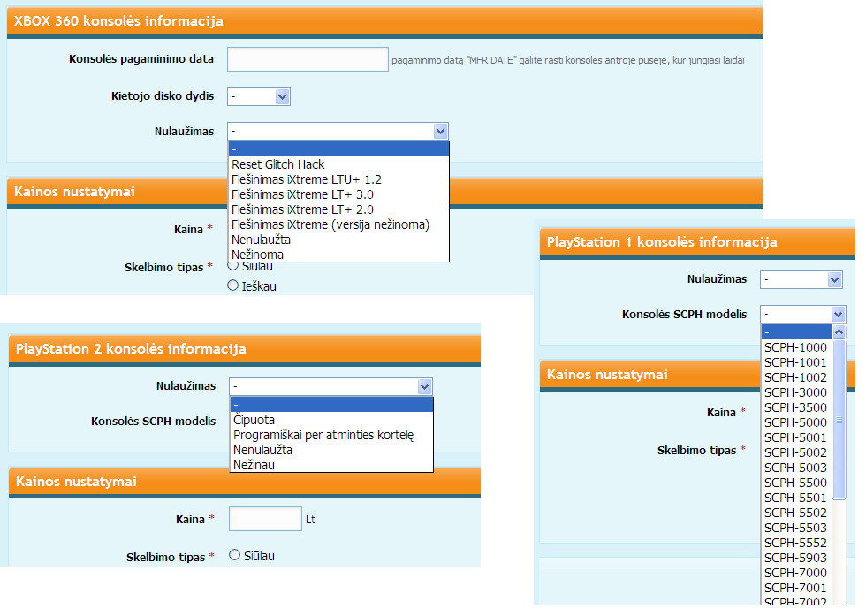This screenshot has width=866, height=616.
Task: Open the PlayStation 2 Nulaužimas dropdown
Action: (x=330, y=386)
